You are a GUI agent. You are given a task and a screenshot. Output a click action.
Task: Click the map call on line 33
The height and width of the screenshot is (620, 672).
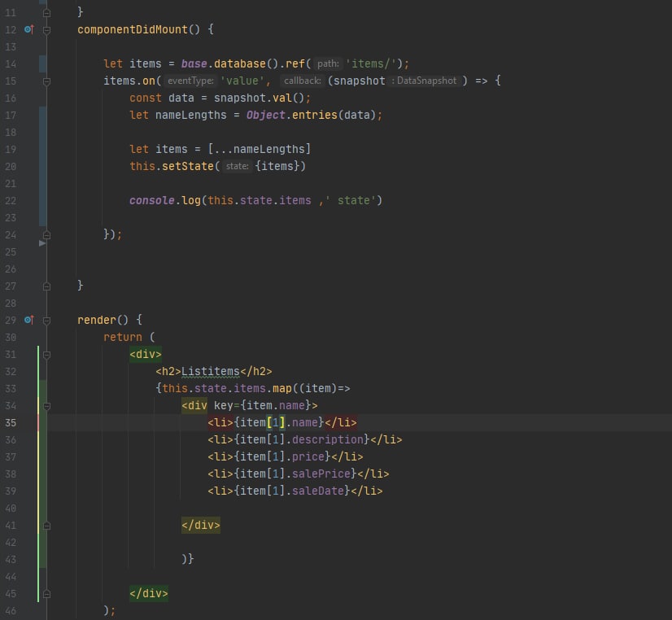(282, 389)
